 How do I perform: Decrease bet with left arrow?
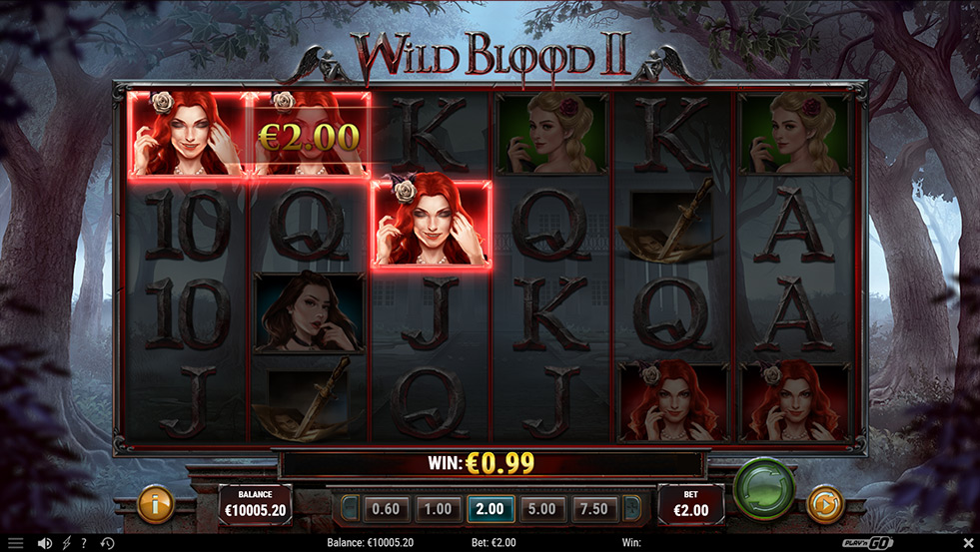click(x=350, y=509)
